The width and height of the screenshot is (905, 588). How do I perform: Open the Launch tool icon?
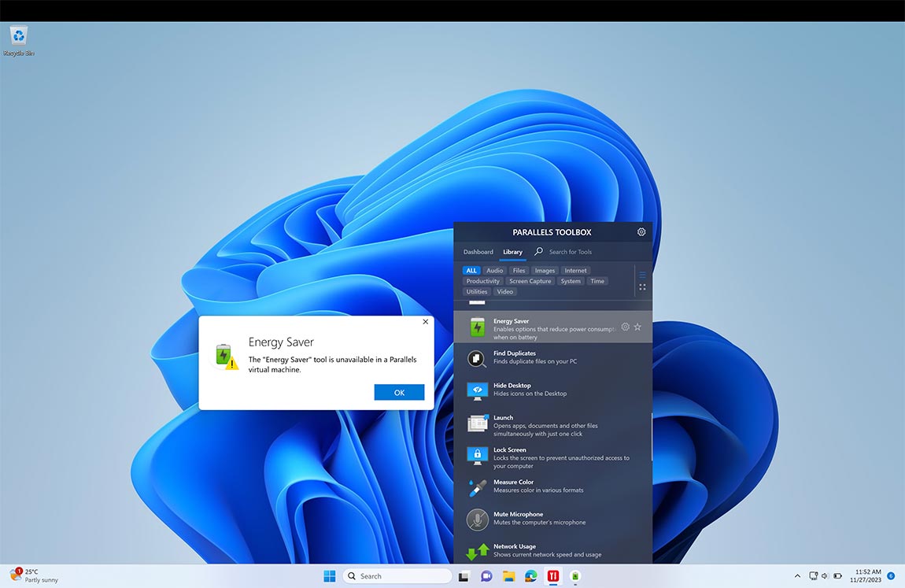[477, 423]
